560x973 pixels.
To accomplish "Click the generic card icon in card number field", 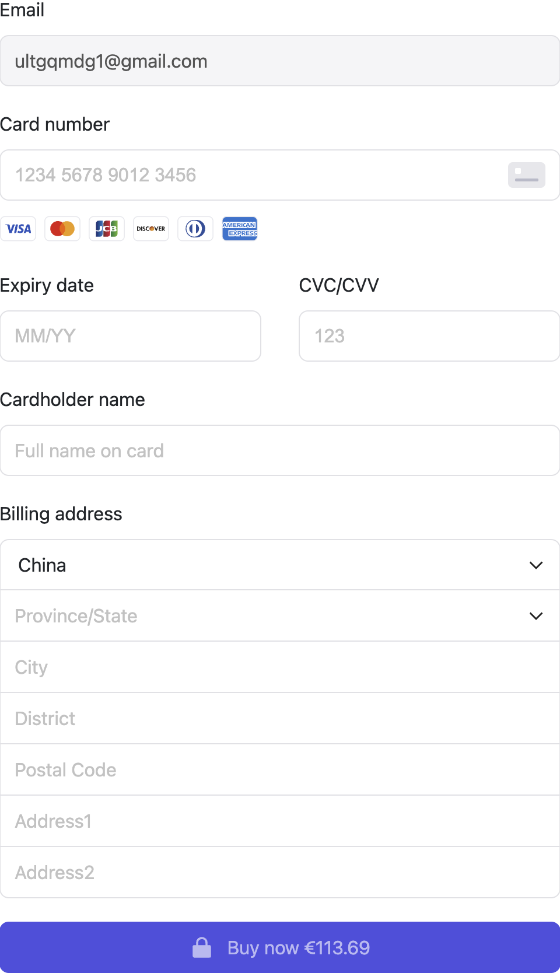I will [527, 175].
